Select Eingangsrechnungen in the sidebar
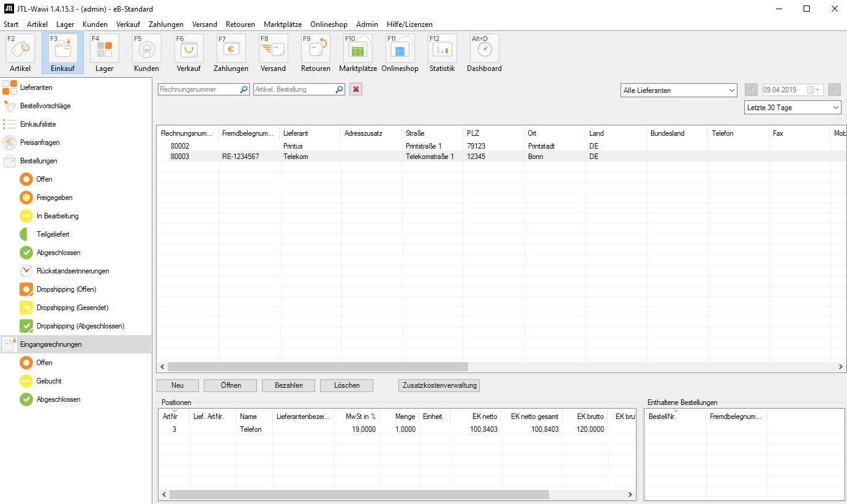 coord(76,344)
